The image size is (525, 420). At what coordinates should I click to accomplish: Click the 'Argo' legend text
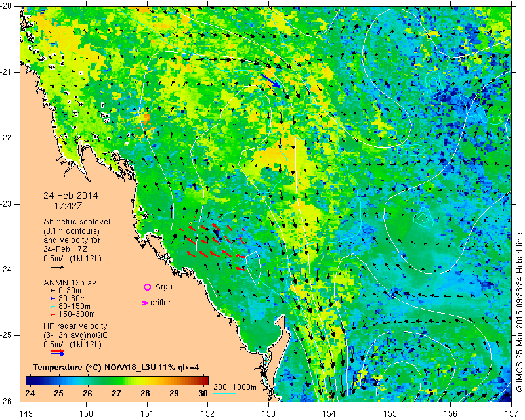(x=163, y=287)
